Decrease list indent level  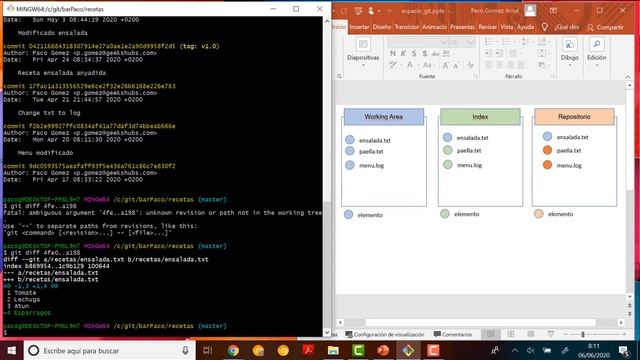click(x=489, y=53)
